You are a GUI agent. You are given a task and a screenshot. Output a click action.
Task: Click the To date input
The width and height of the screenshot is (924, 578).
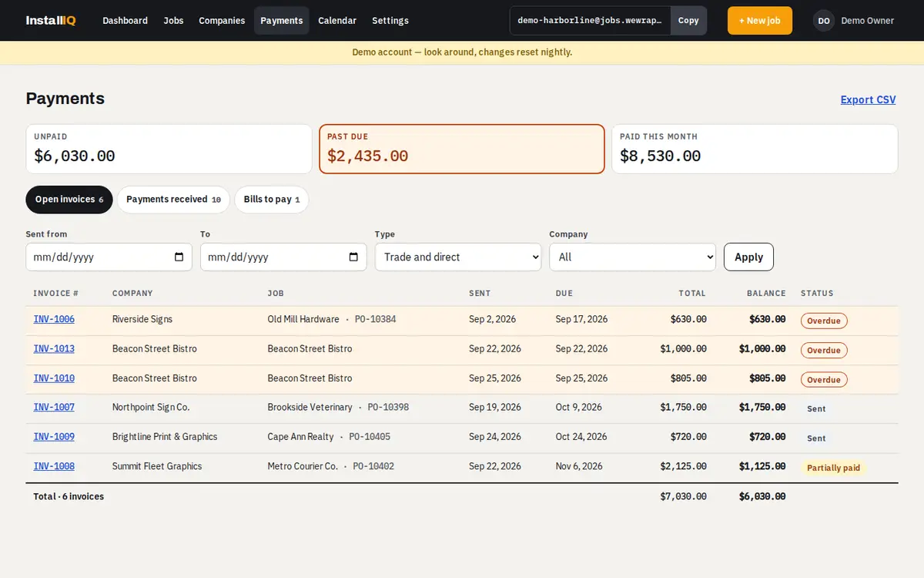[283, 257]
